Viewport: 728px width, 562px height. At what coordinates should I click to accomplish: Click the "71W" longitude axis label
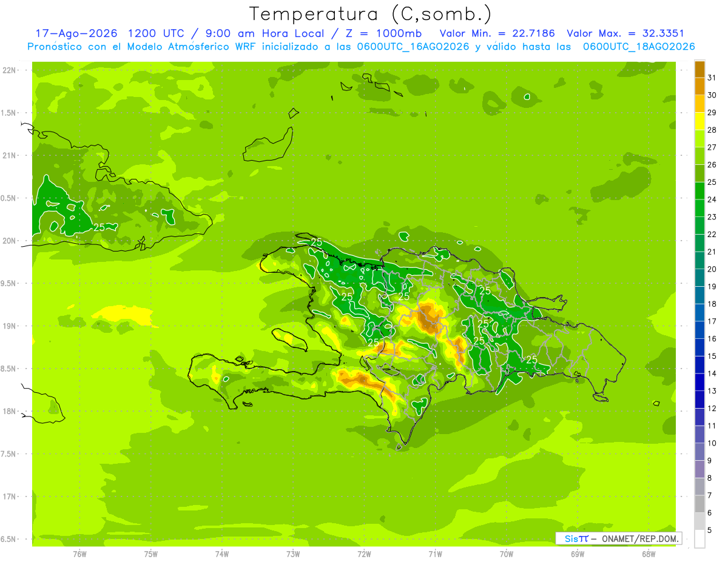tap(435, 554)
